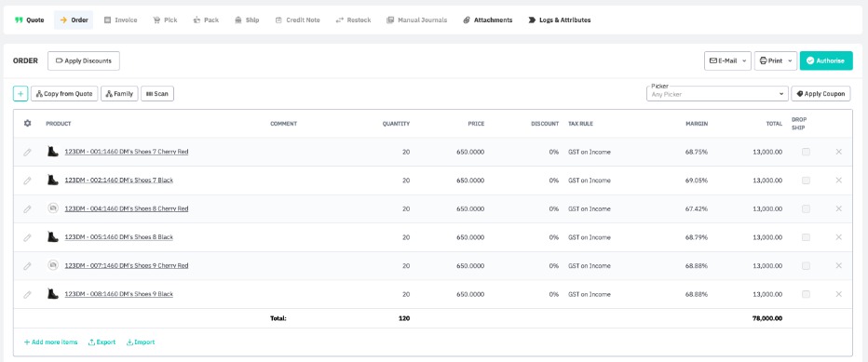
Task: Click the boot thumbnail for Shoes 8 Black
Action: click(52, 237)
